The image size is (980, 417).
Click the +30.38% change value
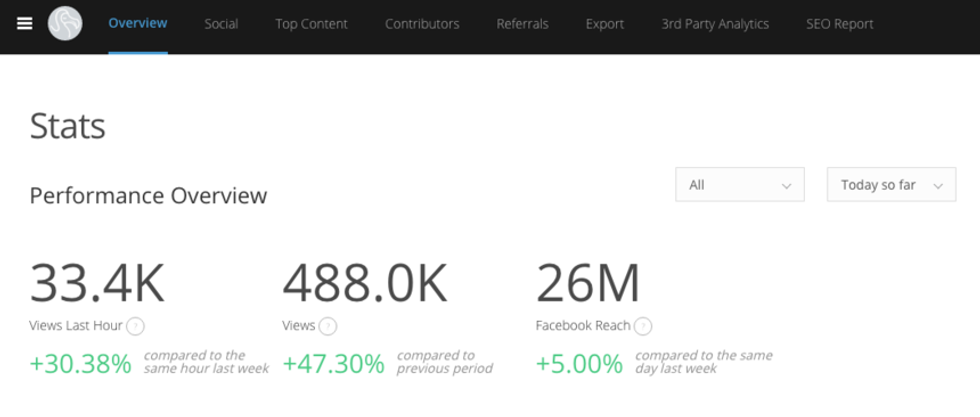(81, 364)
